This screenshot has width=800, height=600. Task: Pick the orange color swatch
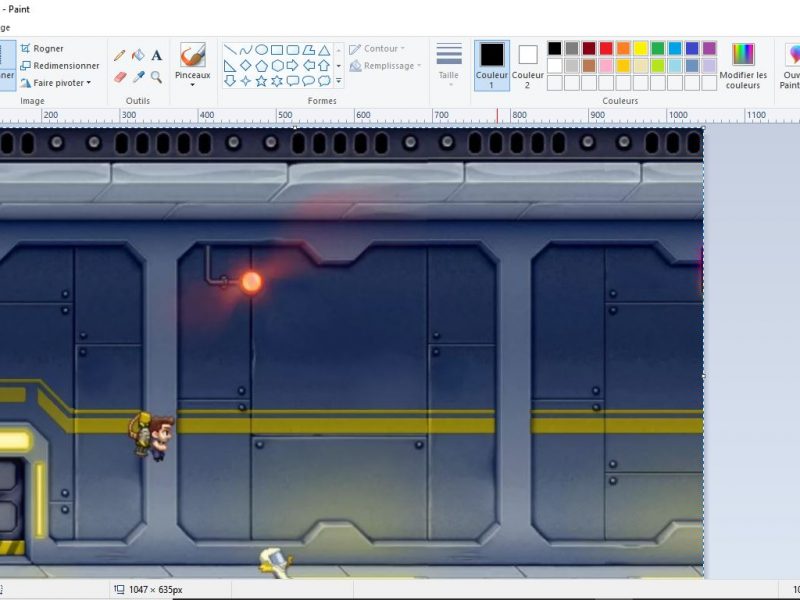(623, 48)
